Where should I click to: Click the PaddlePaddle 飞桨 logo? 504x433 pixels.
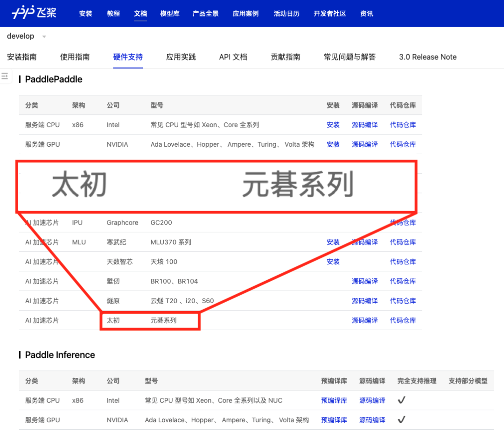coord(34,13)
